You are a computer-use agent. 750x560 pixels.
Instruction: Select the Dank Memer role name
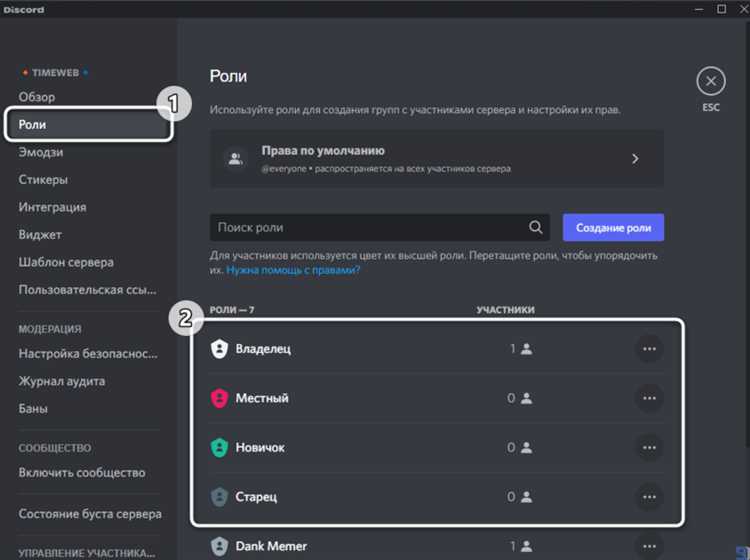(271, 546)
